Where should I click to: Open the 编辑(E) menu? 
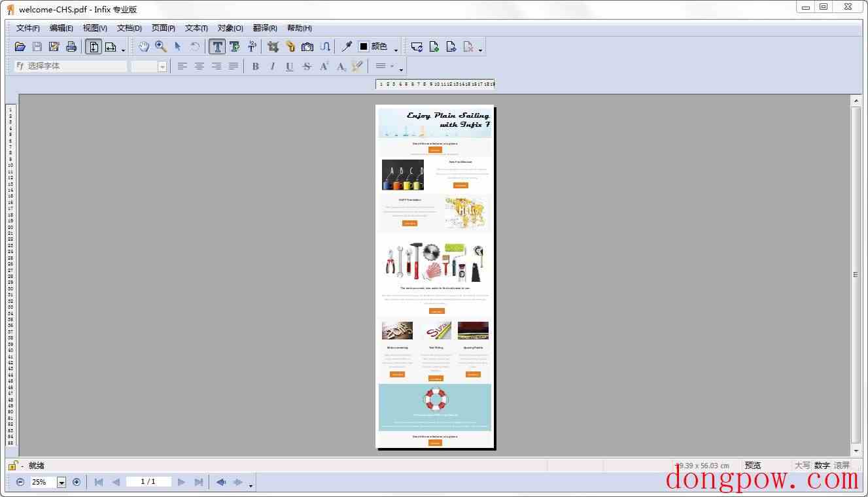click(x=61, y=28)
